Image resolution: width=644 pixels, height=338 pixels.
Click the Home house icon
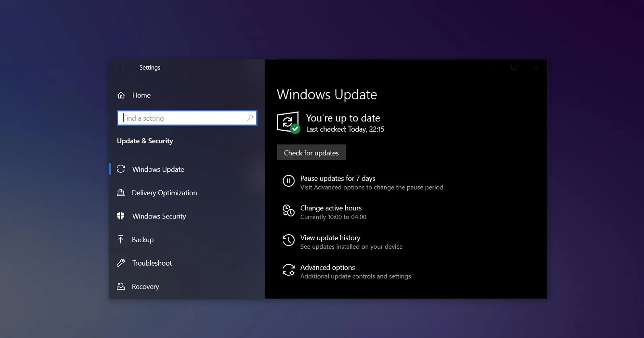[x=121, y=95]
